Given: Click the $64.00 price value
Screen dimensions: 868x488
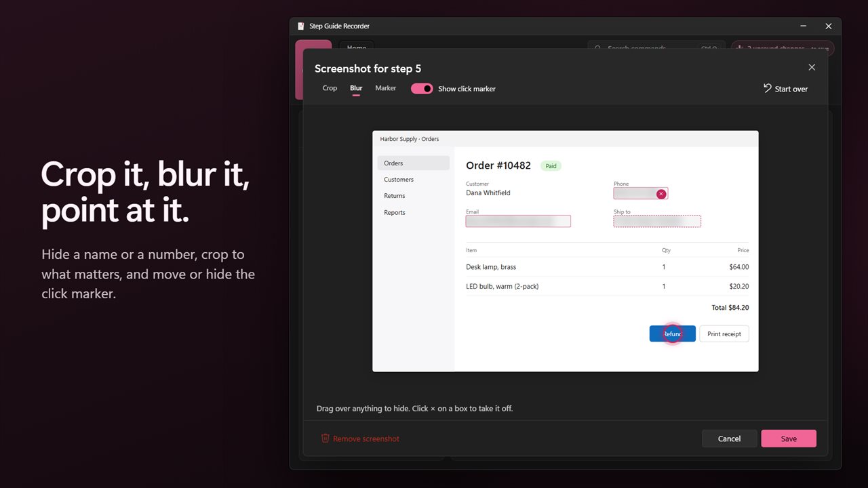Looking at the screenshot, I should (739, 267).
